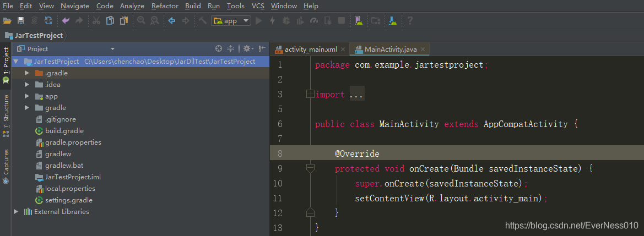Click the Run with Coverage icon
Viewport: 644px width, 236px height.
tap(300, 20)
